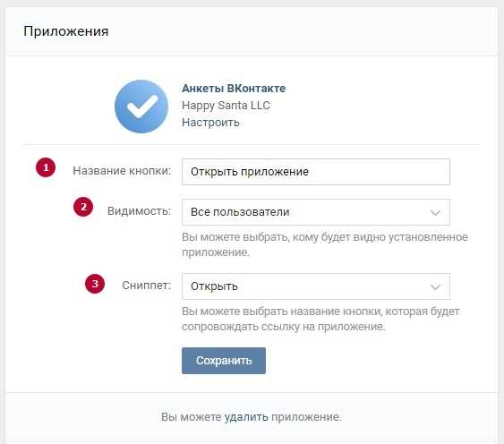Expand the Все пользователи visibility dropdown

[x=316, y=212]
